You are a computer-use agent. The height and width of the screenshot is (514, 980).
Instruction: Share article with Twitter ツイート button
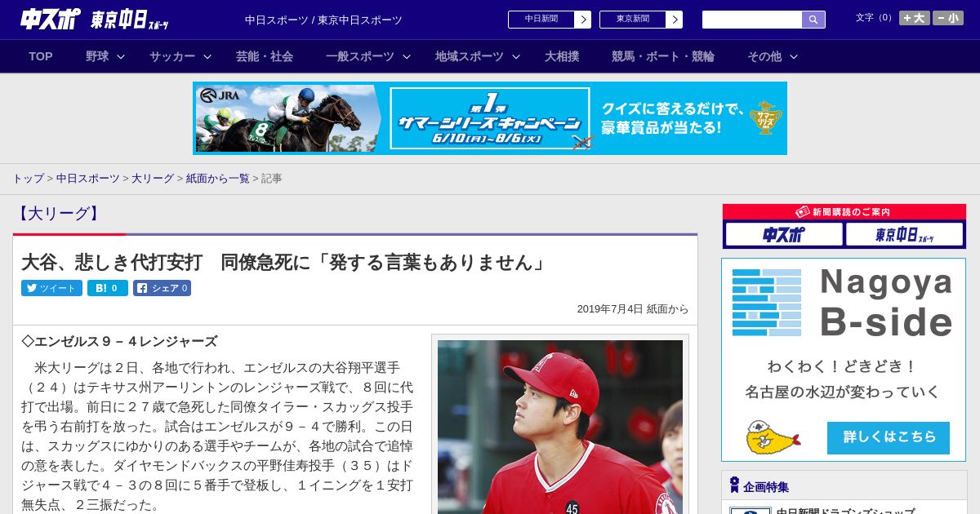point(51,288)
